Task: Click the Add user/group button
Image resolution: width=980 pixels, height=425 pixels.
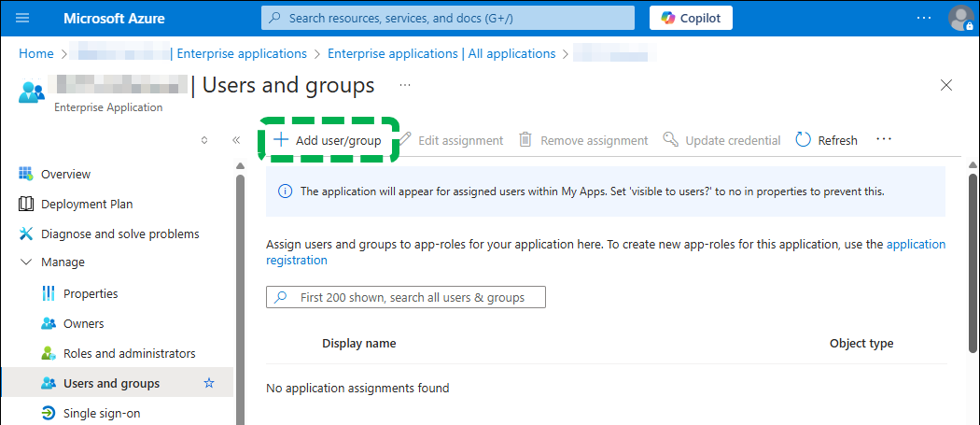Action: pos(328,140)
